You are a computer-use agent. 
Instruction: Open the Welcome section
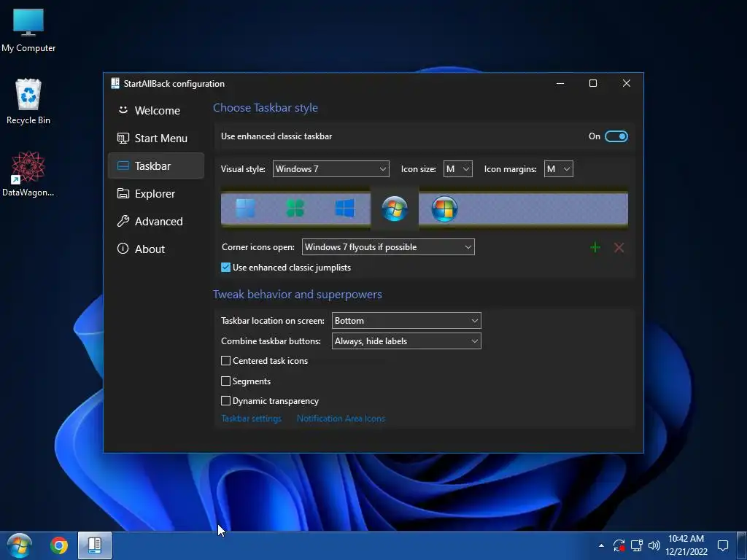(x=156, y=111)
